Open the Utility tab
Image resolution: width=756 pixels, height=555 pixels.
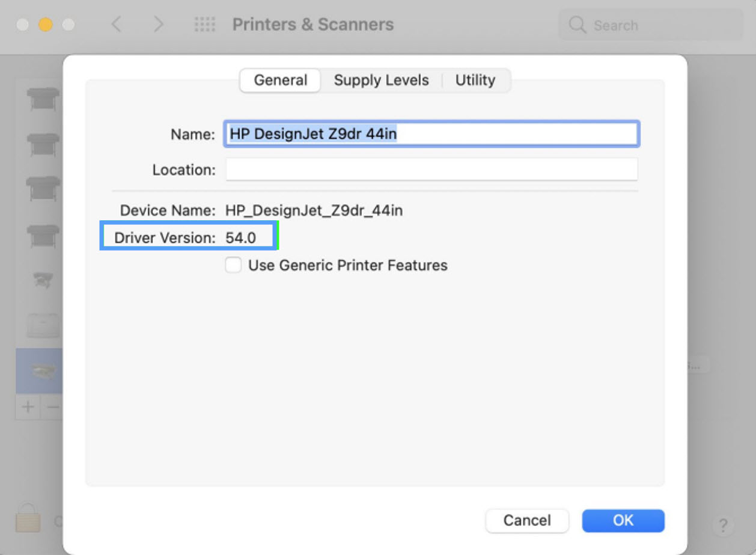point(476,80)
